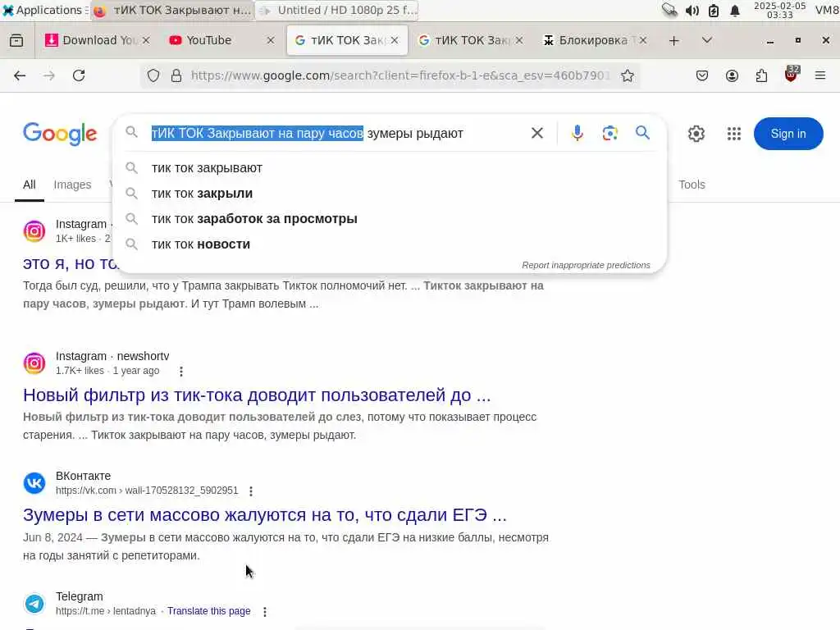The height and width of the screenshot is (630, 840).
Task: Go back to the previous page
Action: click(20, 75)
